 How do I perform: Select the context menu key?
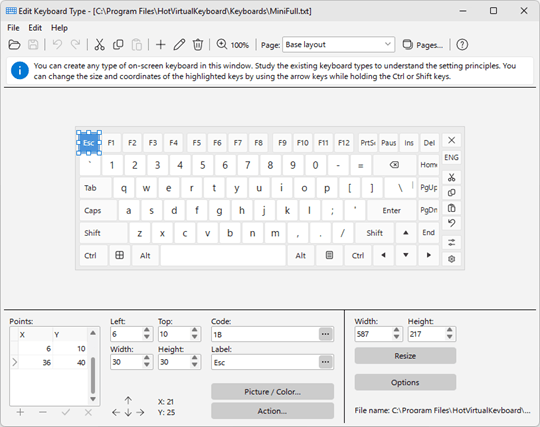[329, 255]
